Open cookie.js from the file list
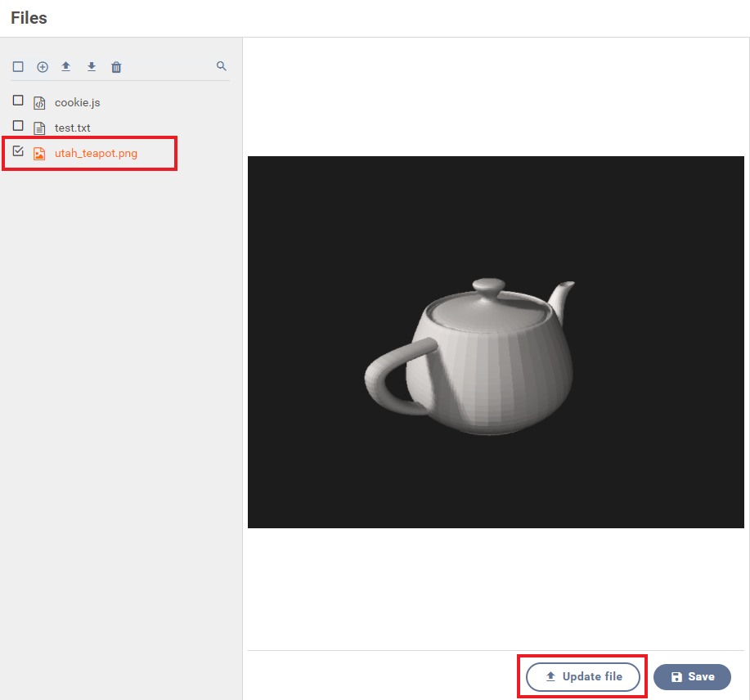750x700 pixels. pos(77,103)
